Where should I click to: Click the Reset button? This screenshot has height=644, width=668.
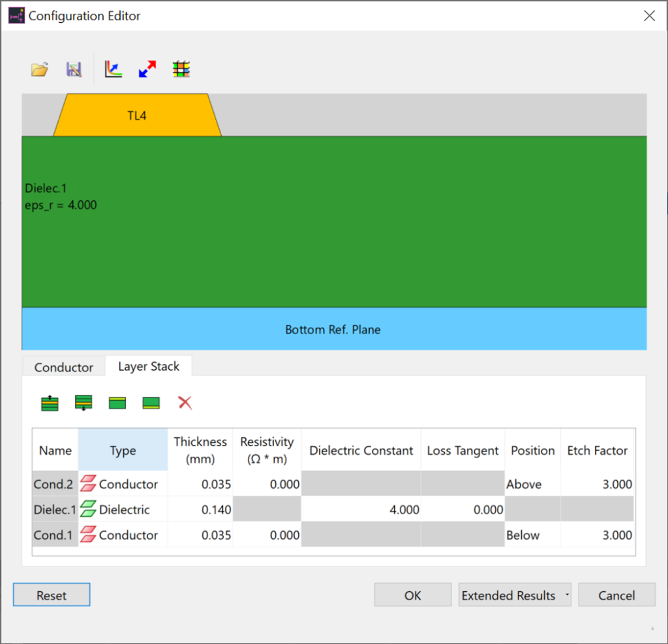[52, 595]
